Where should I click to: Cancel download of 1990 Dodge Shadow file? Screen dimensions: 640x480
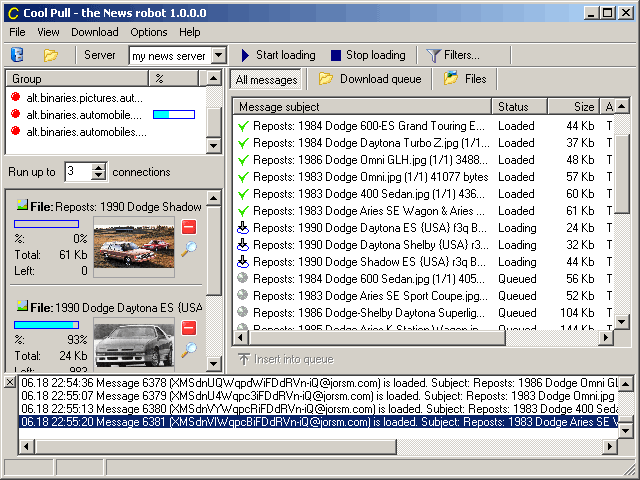point(189,227)
